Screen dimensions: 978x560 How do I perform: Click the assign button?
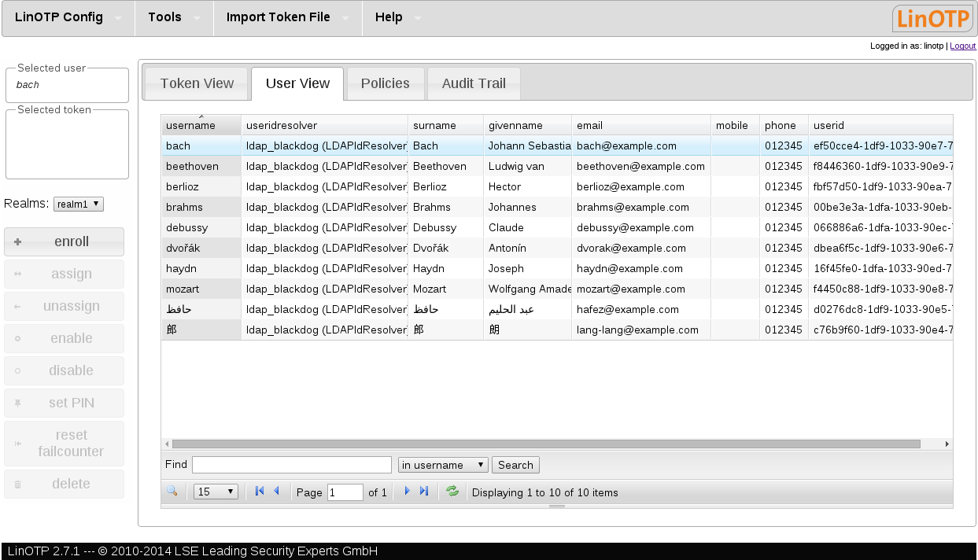pyautogui.click(x=64, y=274)
